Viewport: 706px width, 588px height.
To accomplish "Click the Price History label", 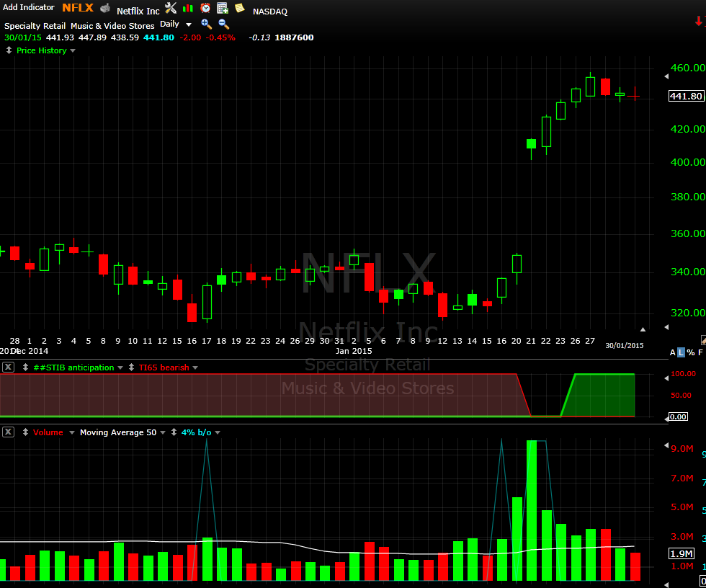I will click(42, 50).
